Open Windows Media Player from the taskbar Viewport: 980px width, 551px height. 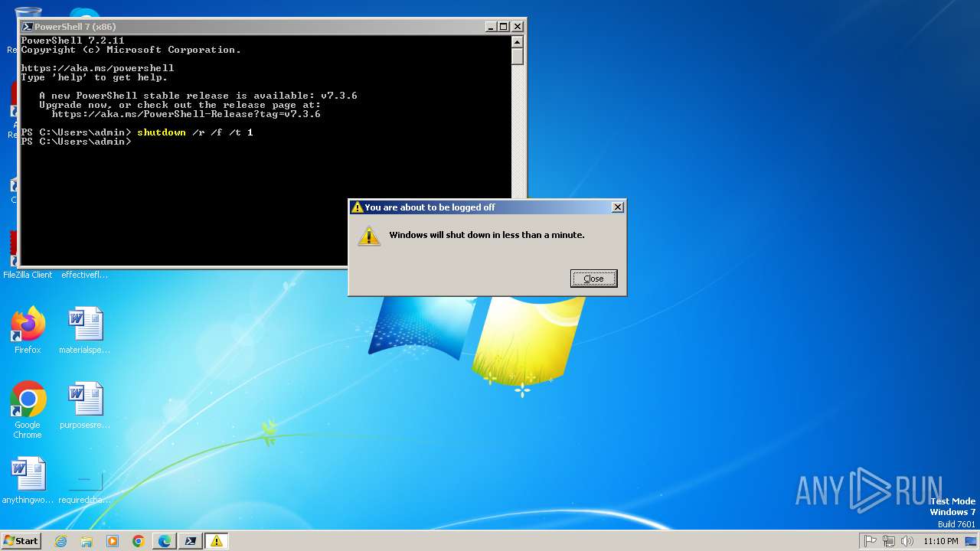click(x=113, y=541)
